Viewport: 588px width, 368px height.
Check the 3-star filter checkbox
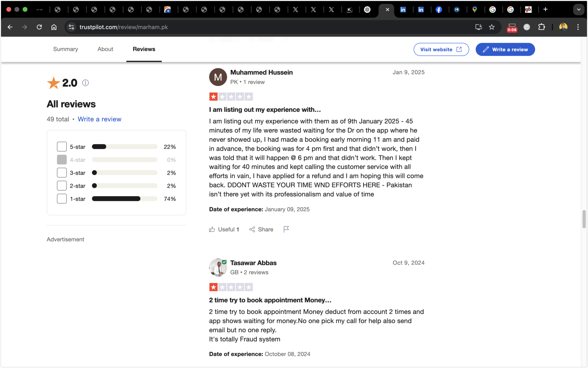pos(62,173)
